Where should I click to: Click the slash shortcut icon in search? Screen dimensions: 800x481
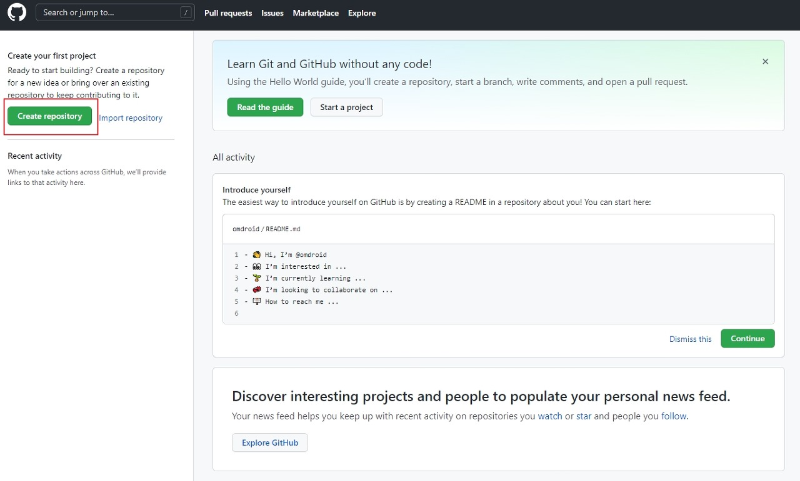(186, 12)
